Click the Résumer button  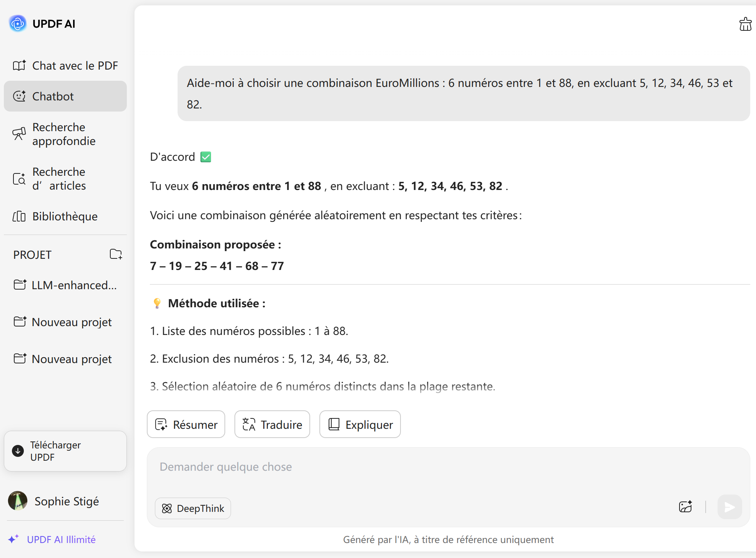click(x=186, y=425)
